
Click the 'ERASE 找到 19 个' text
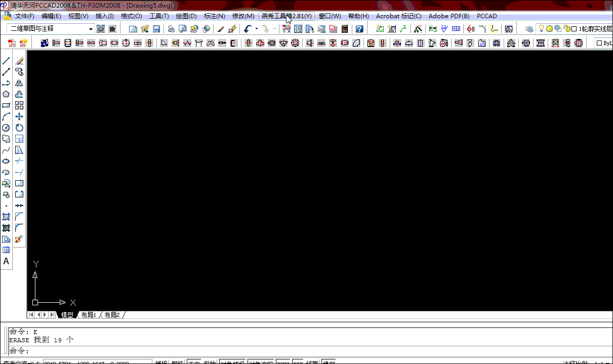[x=42, y=340]
